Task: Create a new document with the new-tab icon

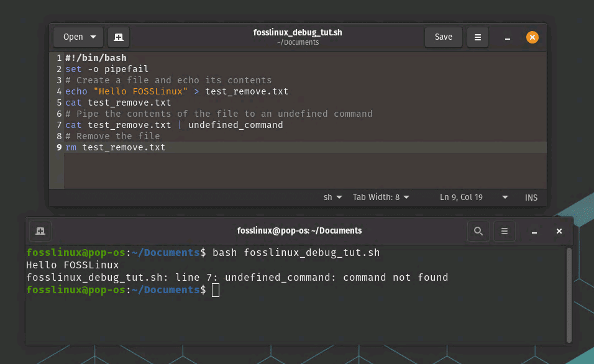Action: (118, 37)
